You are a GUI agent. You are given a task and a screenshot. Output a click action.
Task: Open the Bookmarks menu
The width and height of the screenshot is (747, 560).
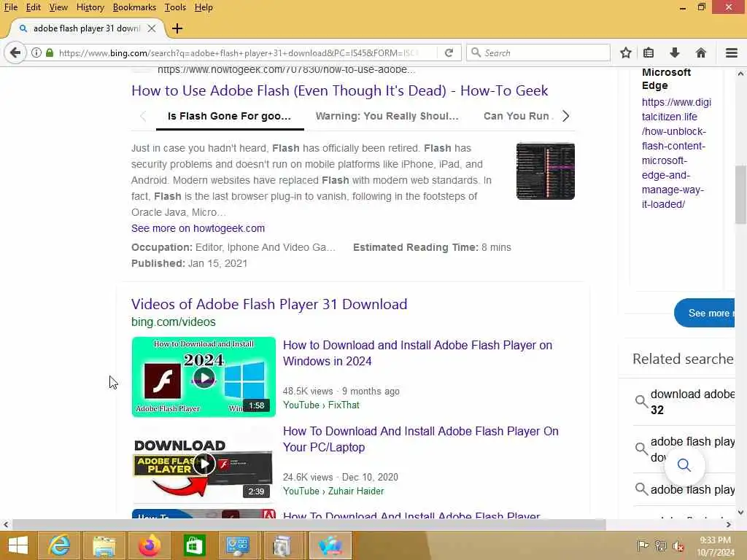(134, 7)
